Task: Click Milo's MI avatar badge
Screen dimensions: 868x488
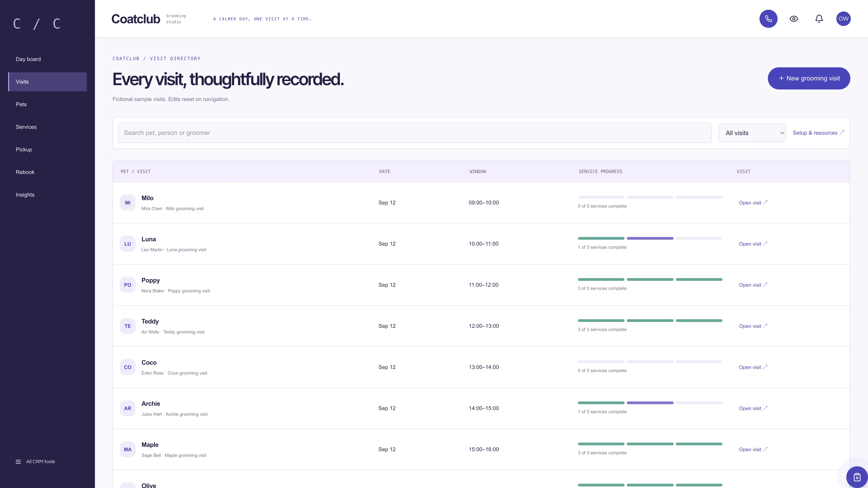Action: 128,203
